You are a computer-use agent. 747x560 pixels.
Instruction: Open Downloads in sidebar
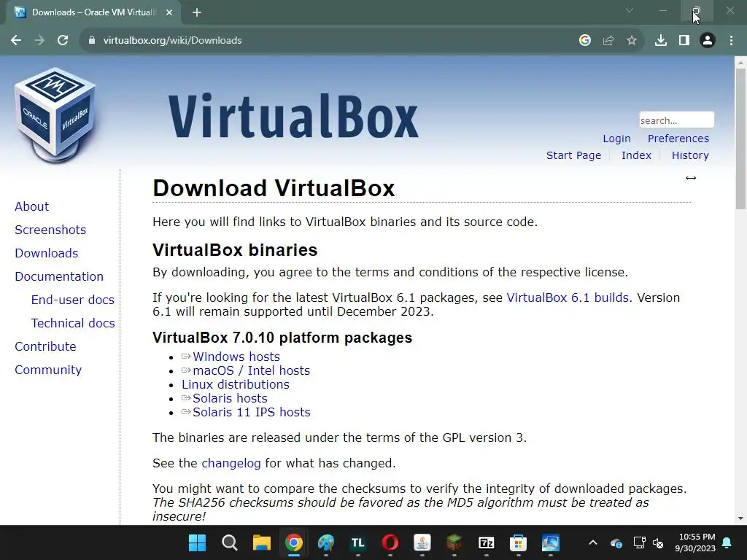(46, 253)
